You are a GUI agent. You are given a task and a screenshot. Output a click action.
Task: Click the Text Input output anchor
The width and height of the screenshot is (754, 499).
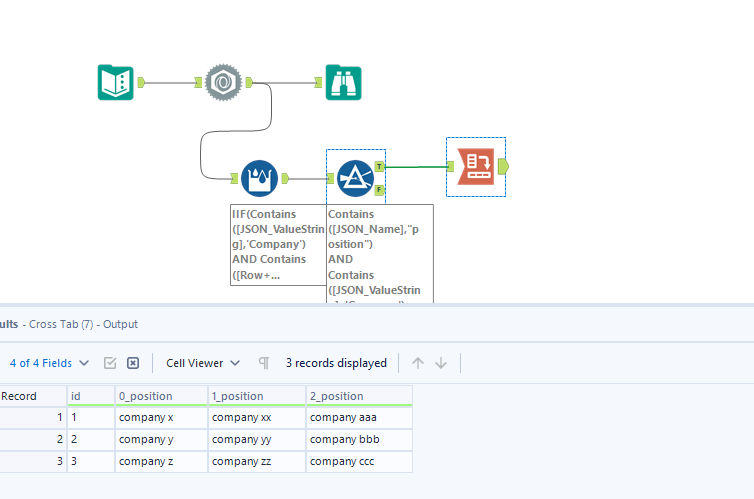(x=141, y=83)
